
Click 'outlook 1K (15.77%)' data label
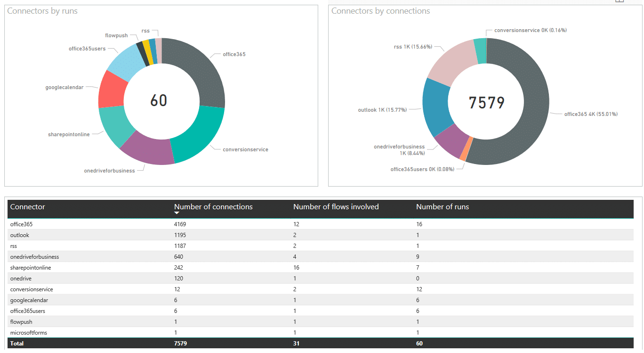382,110
